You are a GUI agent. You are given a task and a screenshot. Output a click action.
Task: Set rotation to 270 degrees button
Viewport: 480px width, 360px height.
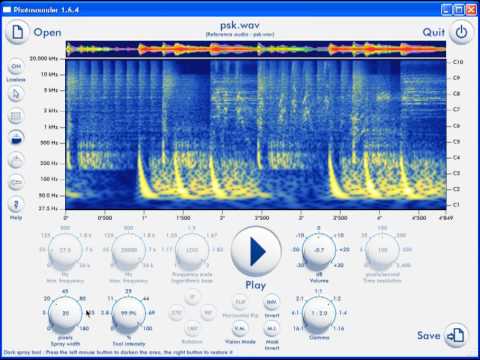click(176, 313)
